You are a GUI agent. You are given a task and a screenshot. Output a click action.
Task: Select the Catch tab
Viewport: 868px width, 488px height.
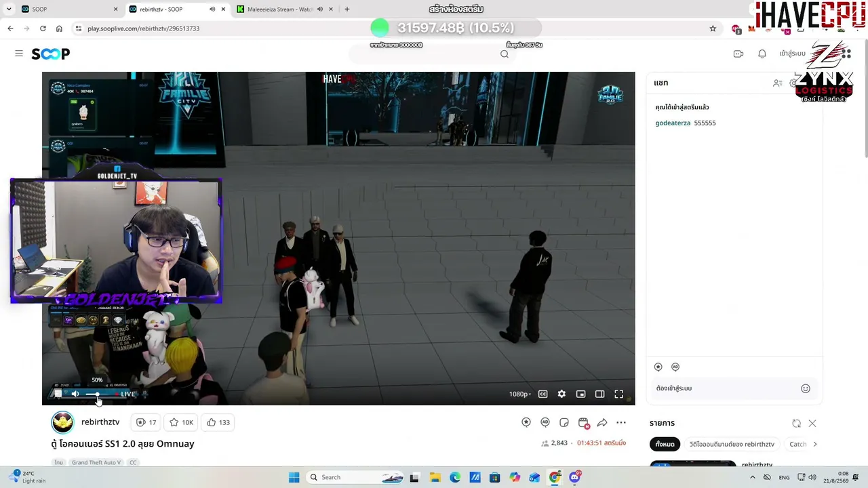pyautogui.click(x=798, y=444)
